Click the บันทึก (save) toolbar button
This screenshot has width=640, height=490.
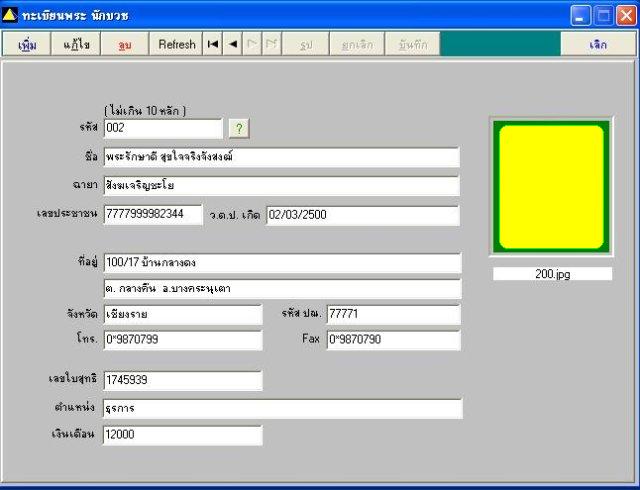tap(413, 44)
